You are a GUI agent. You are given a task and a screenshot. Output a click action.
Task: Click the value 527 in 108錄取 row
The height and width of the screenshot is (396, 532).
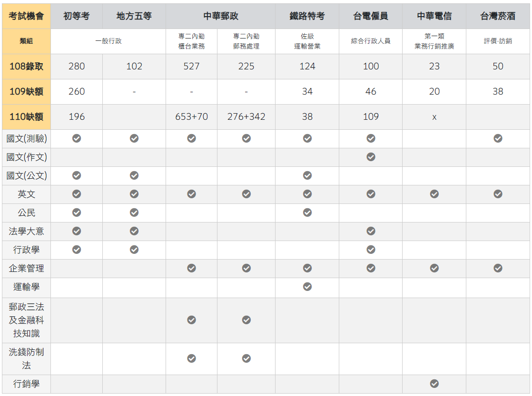[192, 67]
